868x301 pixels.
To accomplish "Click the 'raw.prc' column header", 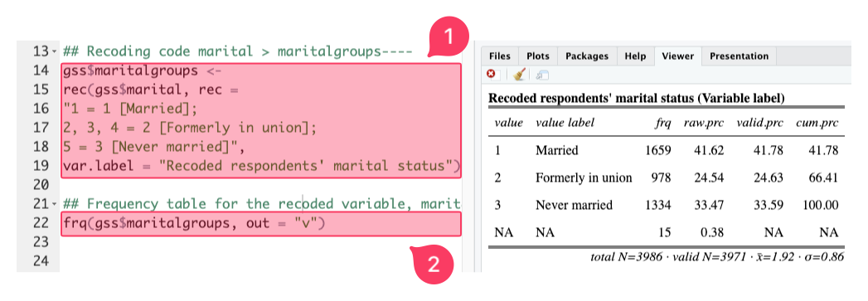I will click(x=704, y=123).
